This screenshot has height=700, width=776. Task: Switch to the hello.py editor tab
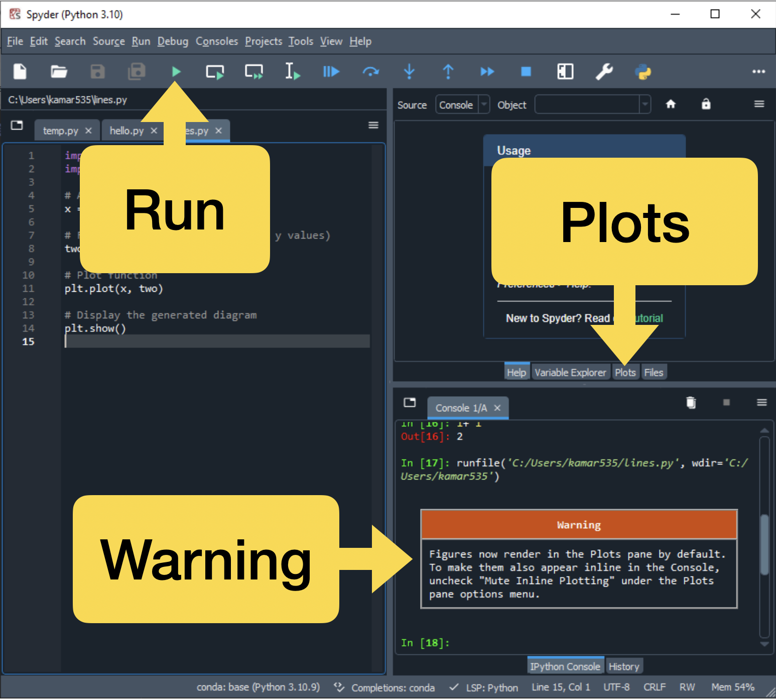point(126,131)
